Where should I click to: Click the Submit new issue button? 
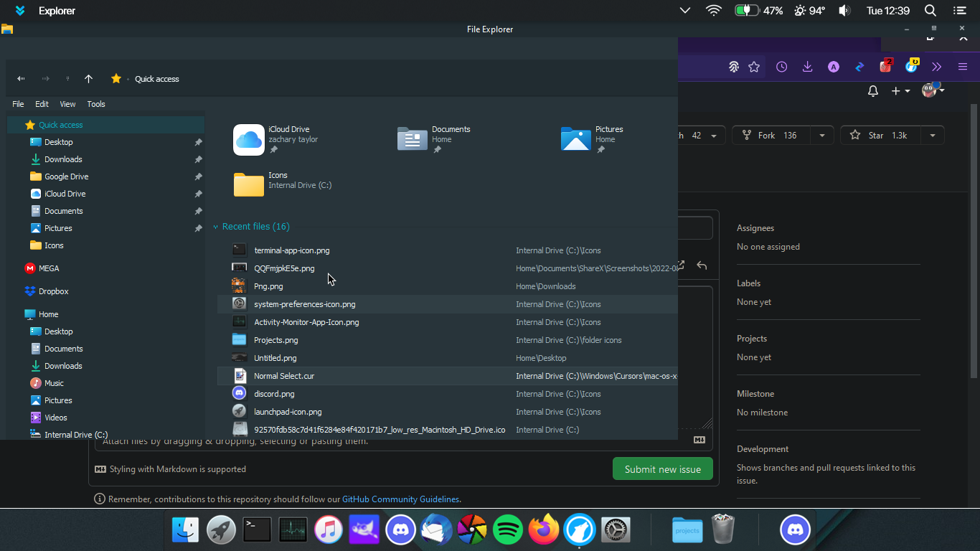tap(662, 468)
